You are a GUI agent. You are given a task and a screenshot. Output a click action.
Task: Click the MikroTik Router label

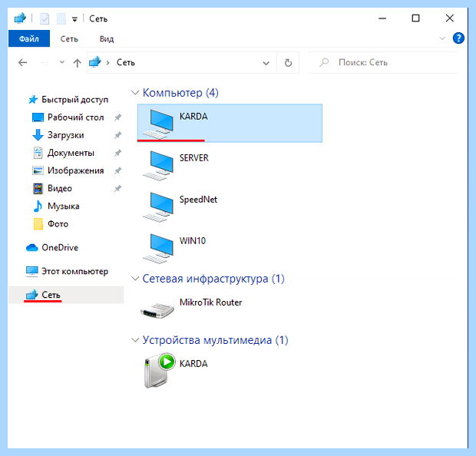[x=210, y=302]
